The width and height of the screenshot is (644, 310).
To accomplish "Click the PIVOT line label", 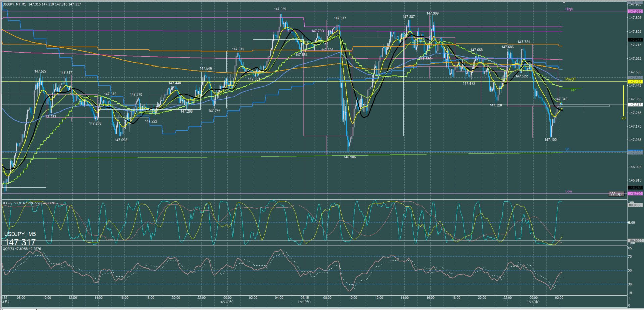I will point(571,79).
